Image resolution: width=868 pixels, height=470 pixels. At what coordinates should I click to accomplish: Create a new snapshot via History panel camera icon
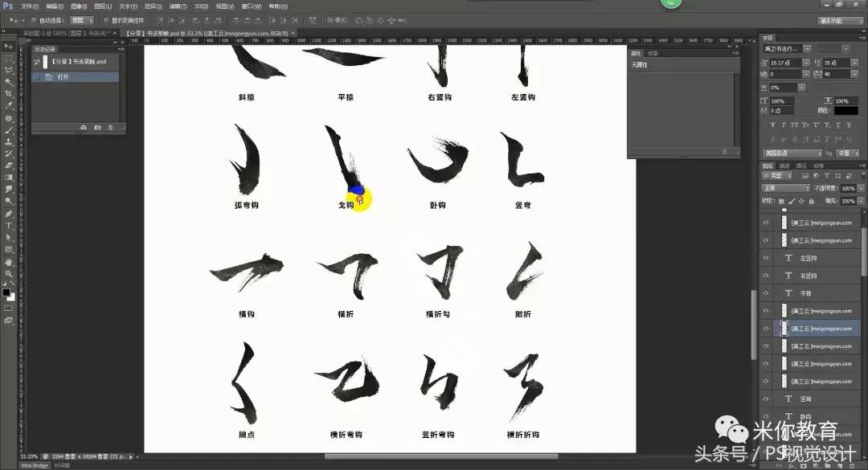[x=98, y=127]
